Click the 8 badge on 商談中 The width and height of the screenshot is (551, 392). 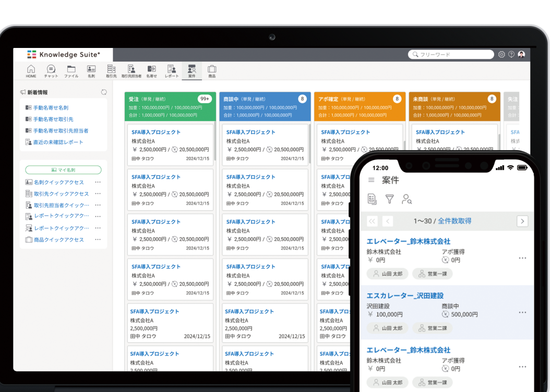(302, 99)
